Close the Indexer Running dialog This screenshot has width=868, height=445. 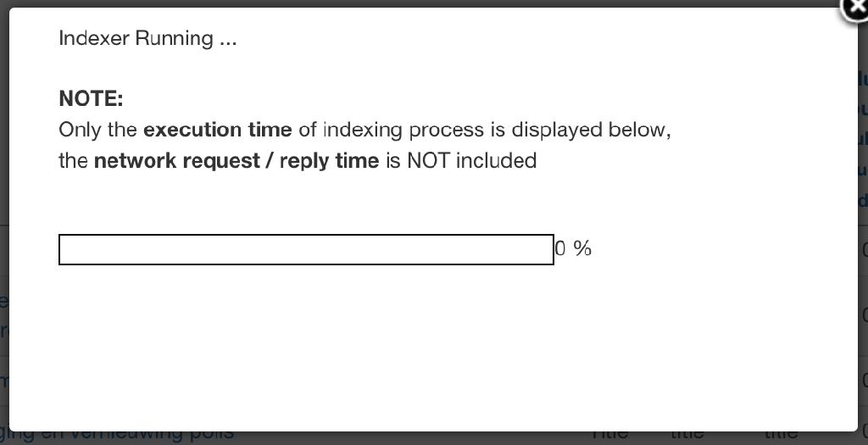point(854,8)
